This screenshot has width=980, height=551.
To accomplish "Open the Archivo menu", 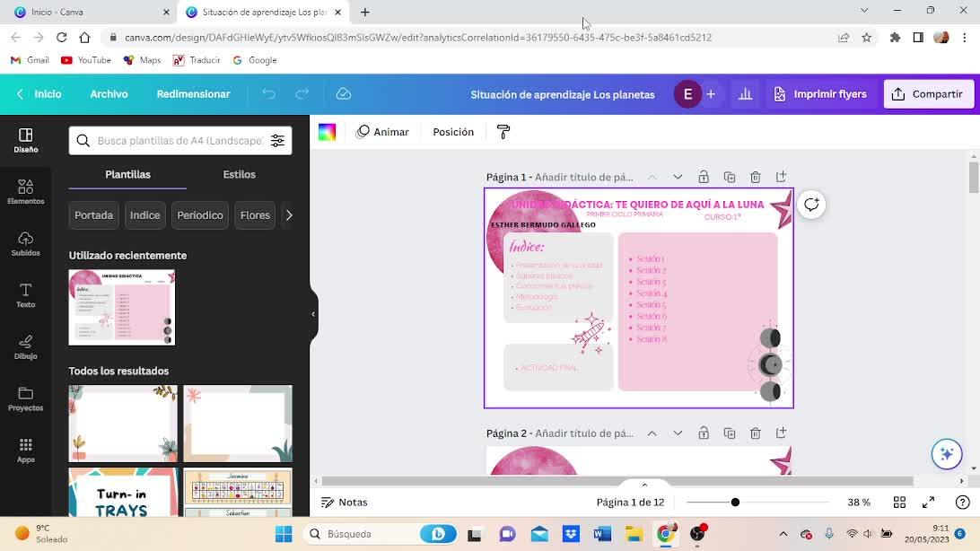I will tap(109, 93).
